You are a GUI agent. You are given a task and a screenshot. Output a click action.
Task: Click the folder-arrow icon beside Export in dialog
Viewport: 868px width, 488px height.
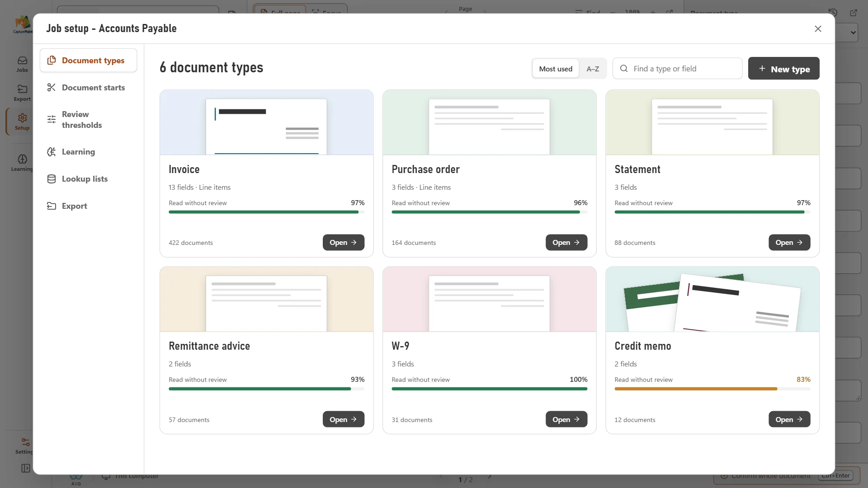click(52, 206)
